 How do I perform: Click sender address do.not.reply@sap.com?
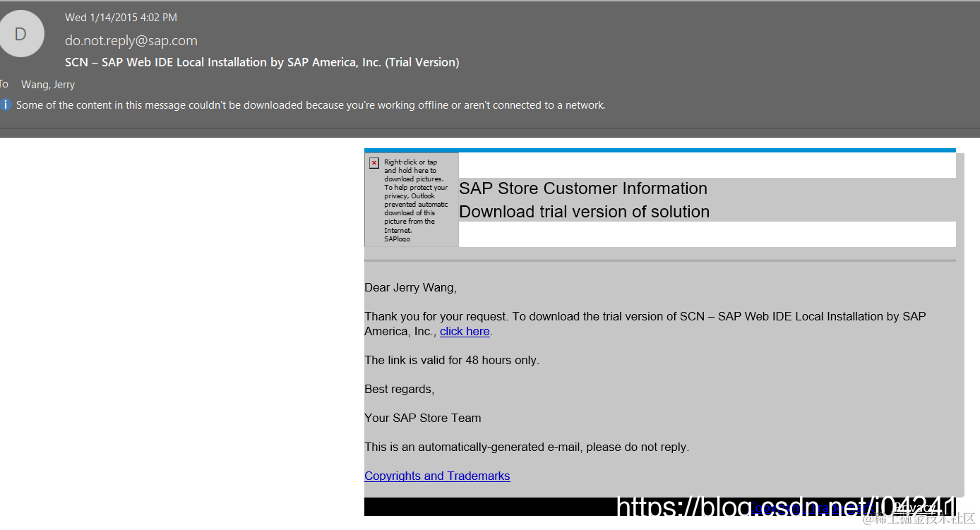point(131,40)
